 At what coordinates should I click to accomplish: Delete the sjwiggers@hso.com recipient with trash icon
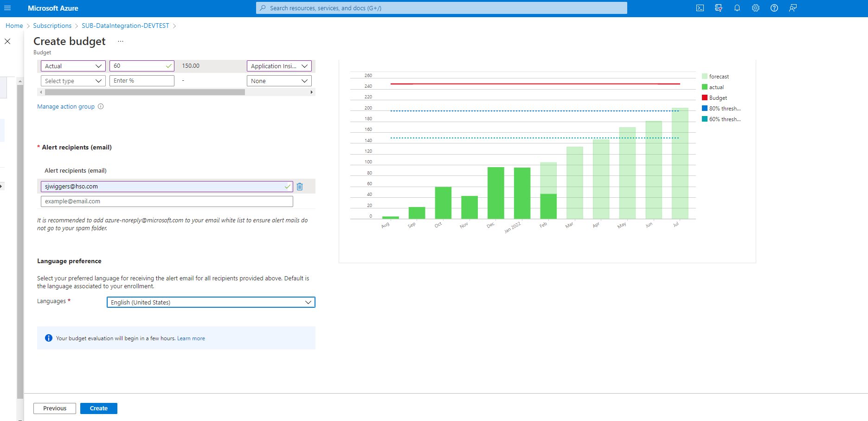click(x=300, y=187)
